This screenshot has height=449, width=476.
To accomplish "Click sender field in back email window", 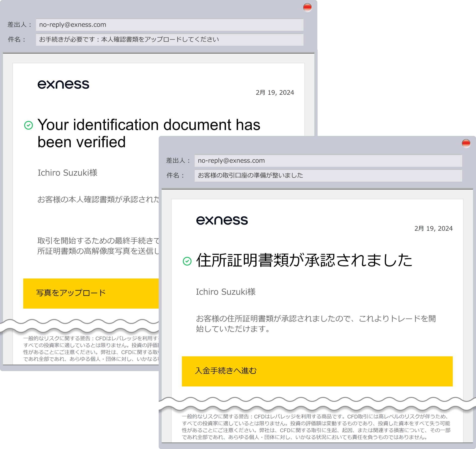I will [x=170, y=25].
